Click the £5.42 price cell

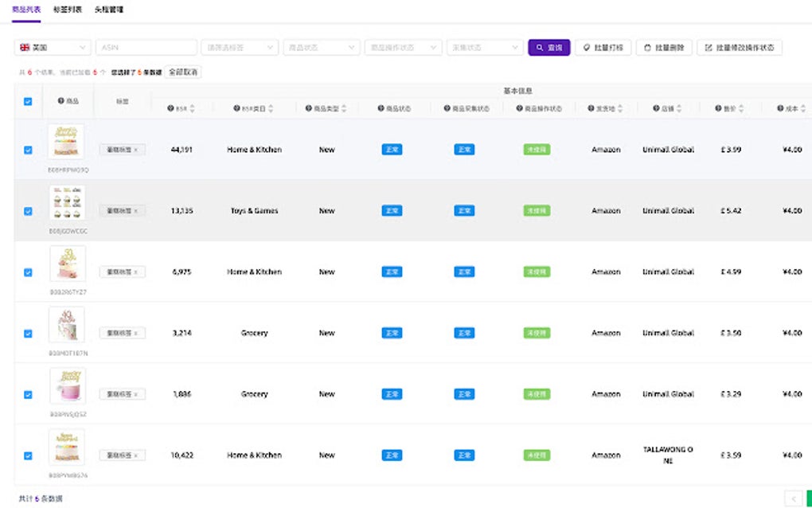tap(731, 211)
